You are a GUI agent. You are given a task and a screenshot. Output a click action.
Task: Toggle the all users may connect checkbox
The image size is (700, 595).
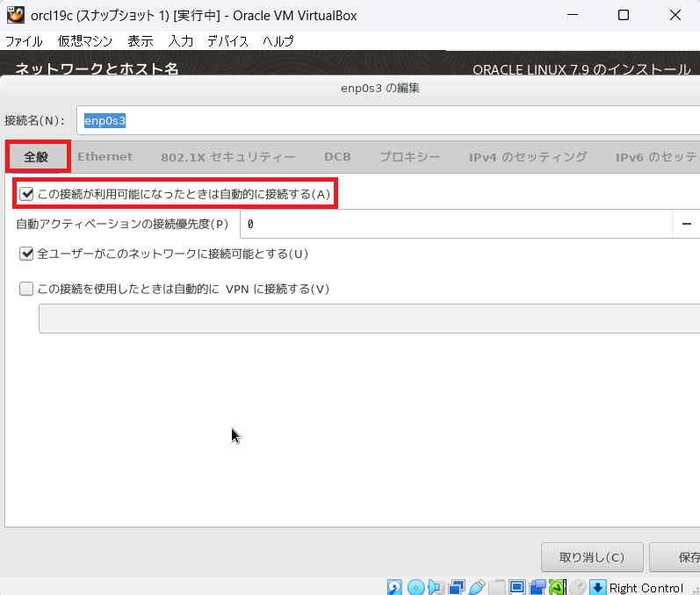(26, 254)
